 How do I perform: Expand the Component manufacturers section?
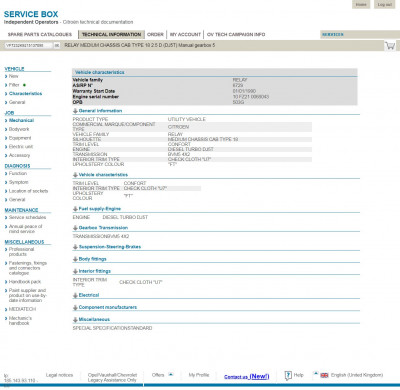pyautogui.click(x=75, y=307)
